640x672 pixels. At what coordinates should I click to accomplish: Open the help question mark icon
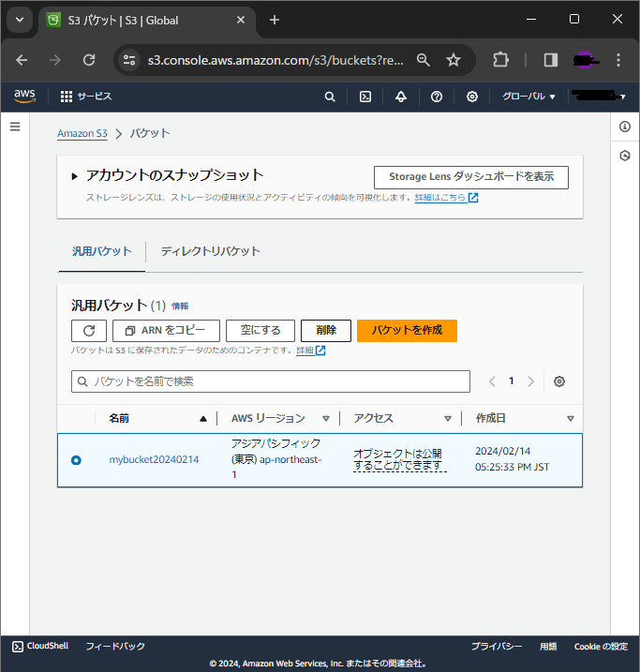[x=436, y=97]
